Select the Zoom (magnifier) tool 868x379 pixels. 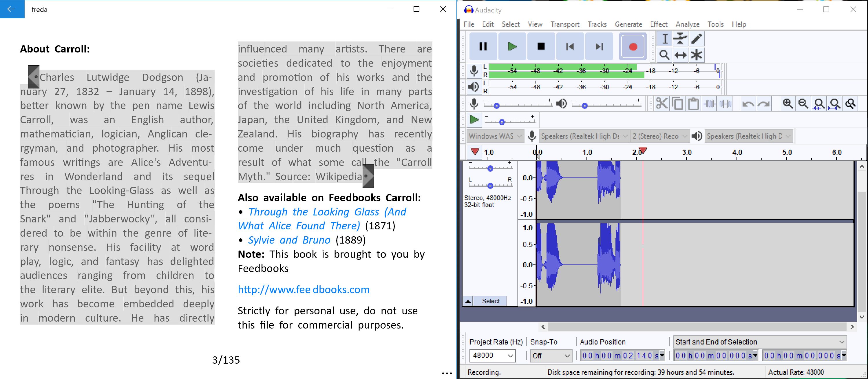pyautogui.click(x=664, y=55)
